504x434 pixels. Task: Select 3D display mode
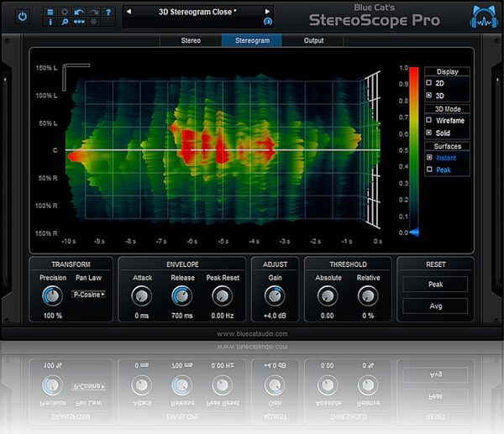(x=428, y=96)
